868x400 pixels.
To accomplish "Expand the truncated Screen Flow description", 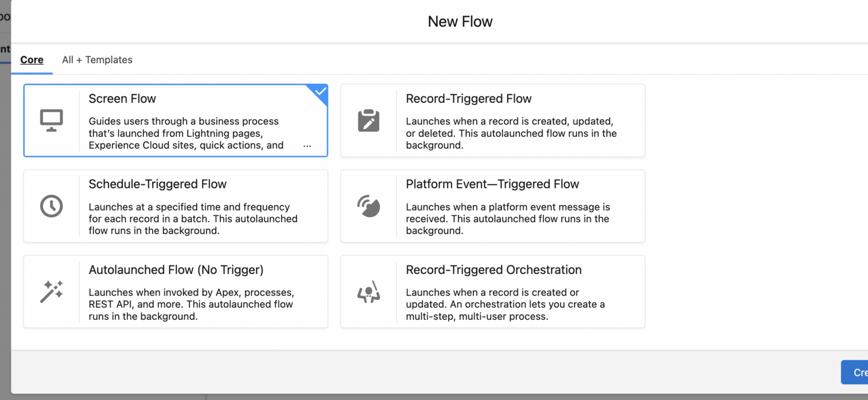I will pyautogui.click(x=307, y=146).
